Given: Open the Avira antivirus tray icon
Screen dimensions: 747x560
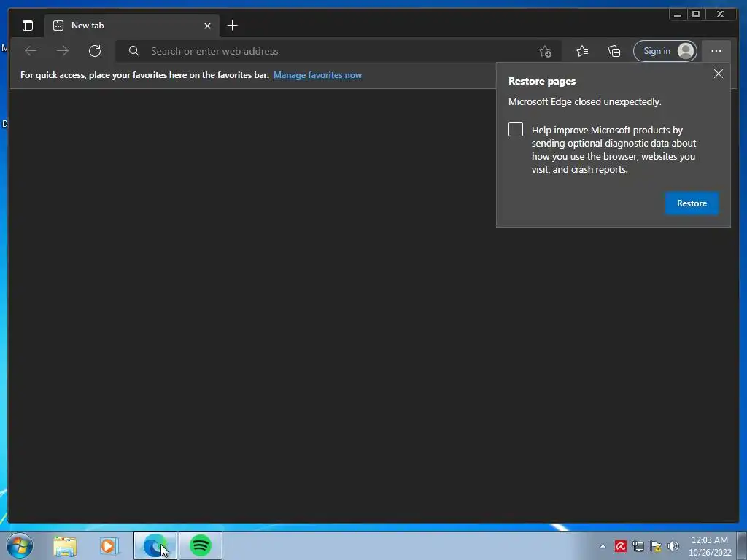Looking at the screenshot, I should [x=620, y=546].
